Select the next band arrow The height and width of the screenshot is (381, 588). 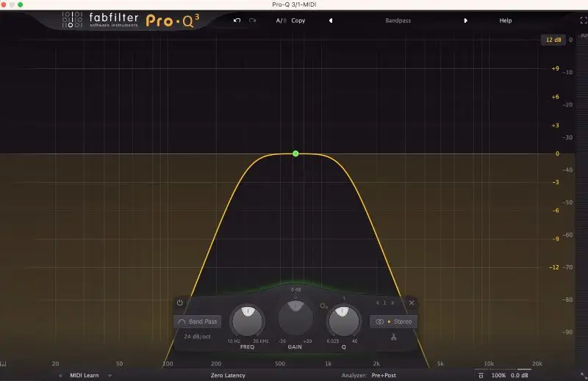393,302
